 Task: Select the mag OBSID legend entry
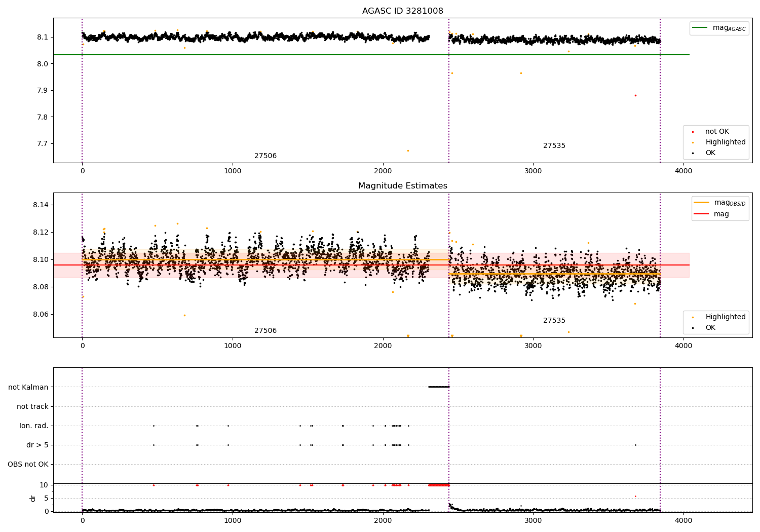tap(730, 203)
